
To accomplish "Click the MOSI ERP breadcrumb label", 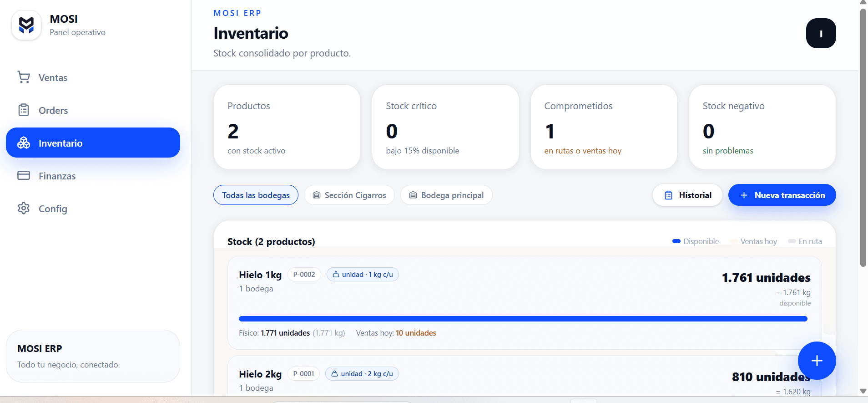I will (237, 13).
